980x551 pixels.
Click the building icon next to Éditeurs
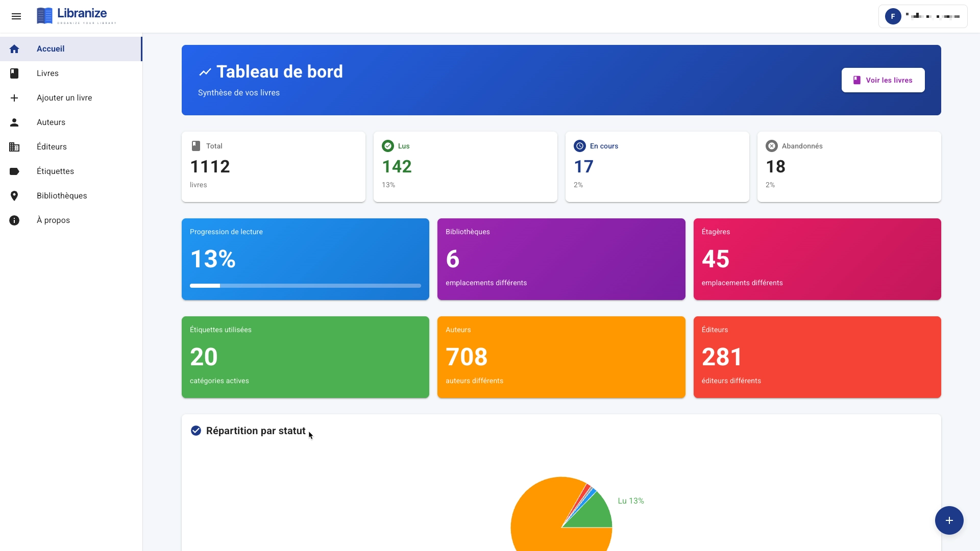[15, 147]
